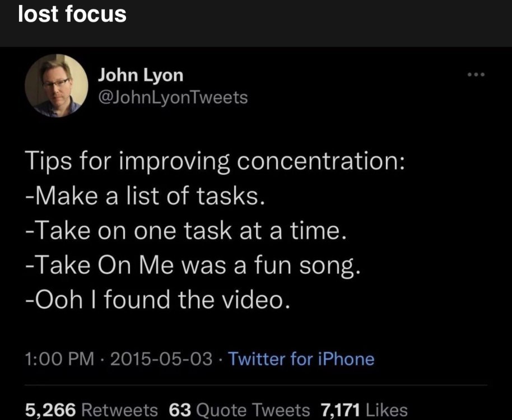Click the word 'video.' ending the tweet
Viewport: 512px width, 420px height.
pos(257,300)
